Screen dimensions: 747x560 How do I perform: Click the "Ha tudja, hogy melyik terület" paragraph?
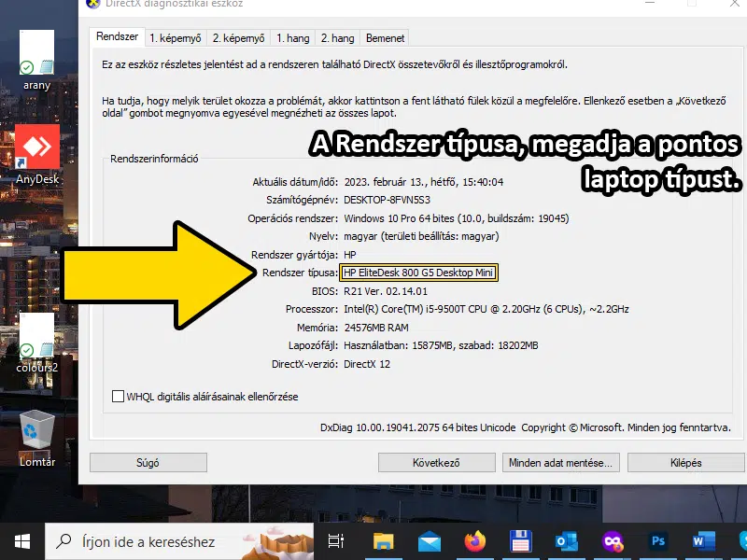point(414,107)
